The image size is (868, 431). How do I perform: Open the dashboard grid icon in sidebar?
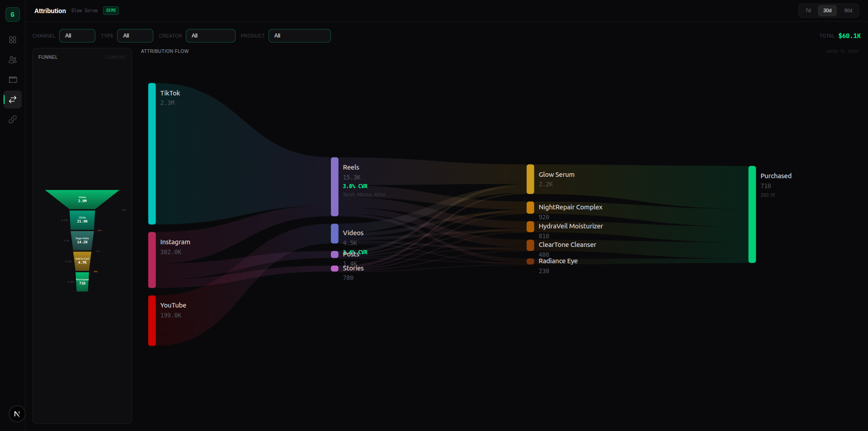point(13,40)
